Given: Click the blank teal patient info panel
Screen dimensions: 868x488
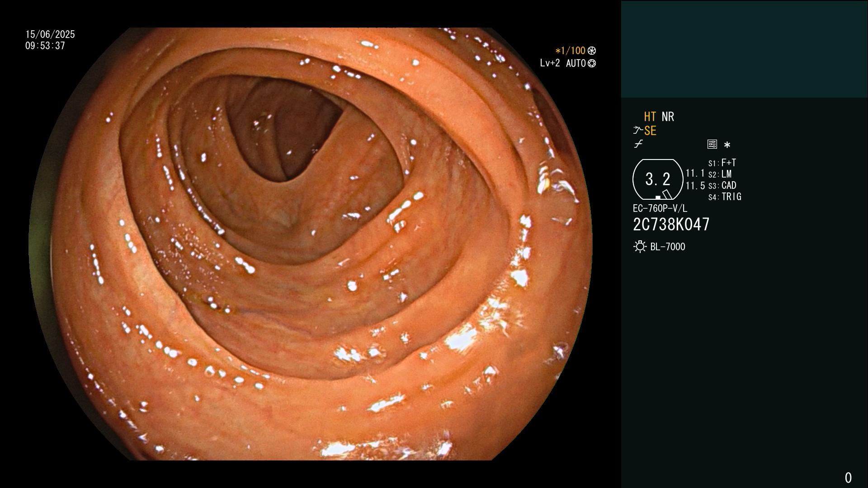Looking at the screenshot, I should (x=744, y=49).
